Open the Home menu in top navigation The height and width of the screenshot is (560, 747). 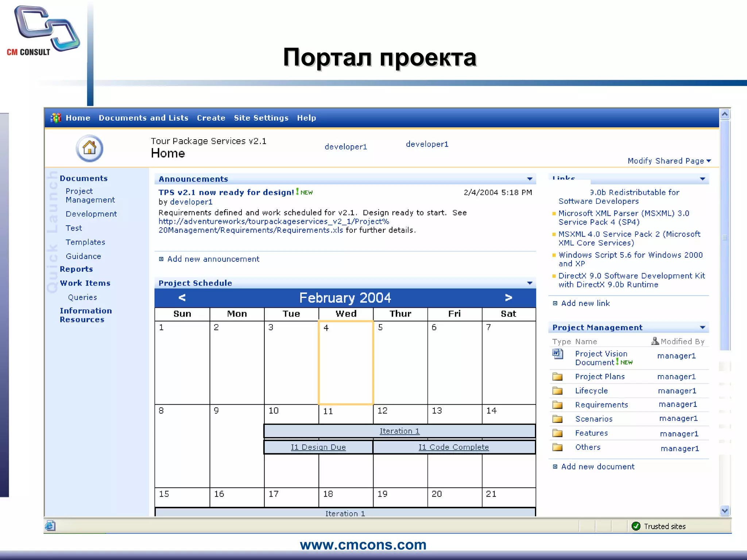pyautogui.click(x=78, y=118)
